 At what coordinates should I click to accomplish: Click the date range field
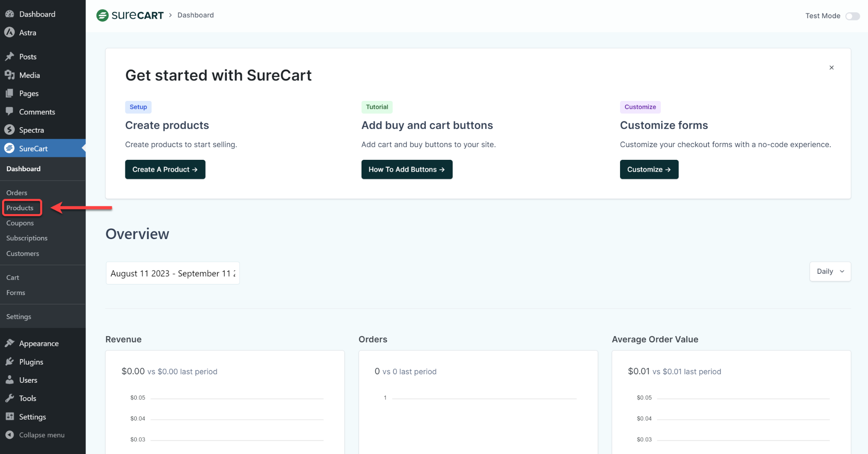172,273
